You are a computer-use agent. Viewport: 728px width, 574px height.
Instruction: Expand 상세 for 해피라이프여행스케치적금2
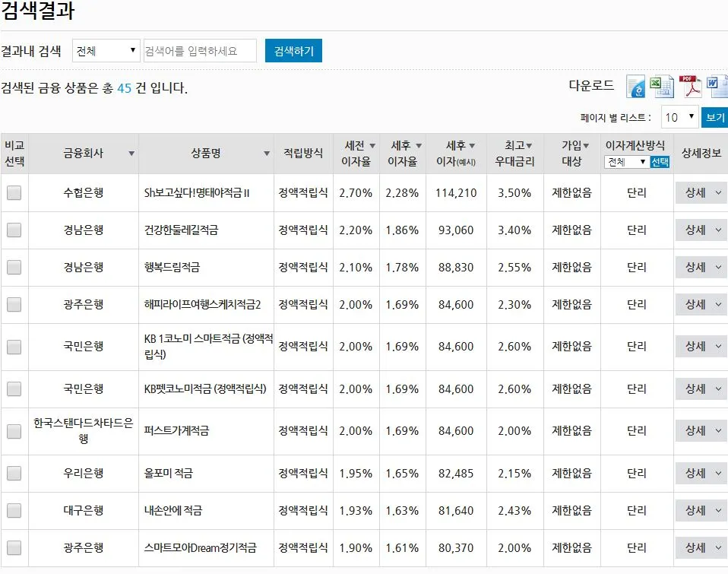(x=702, y=305)
